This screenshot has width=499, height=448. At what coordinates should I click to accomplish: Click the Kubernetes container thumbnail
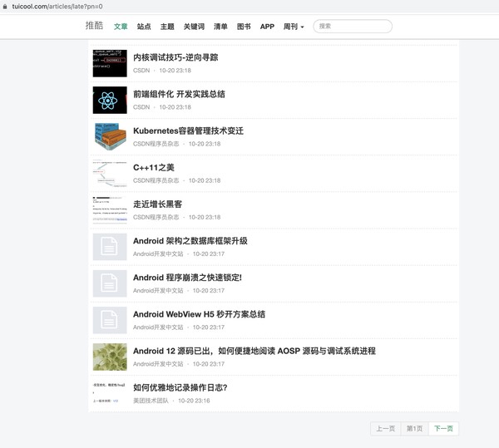coord(110,136)
